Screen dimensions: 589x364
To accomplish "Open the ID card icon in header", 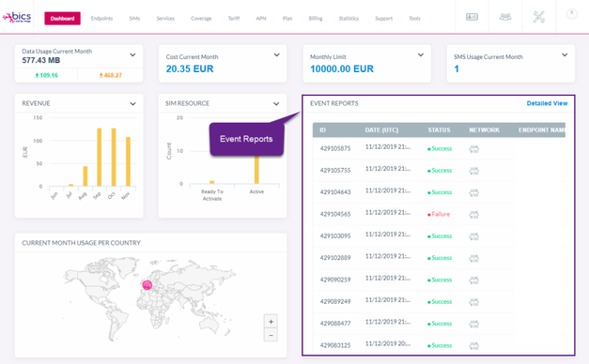I will 472,17.
